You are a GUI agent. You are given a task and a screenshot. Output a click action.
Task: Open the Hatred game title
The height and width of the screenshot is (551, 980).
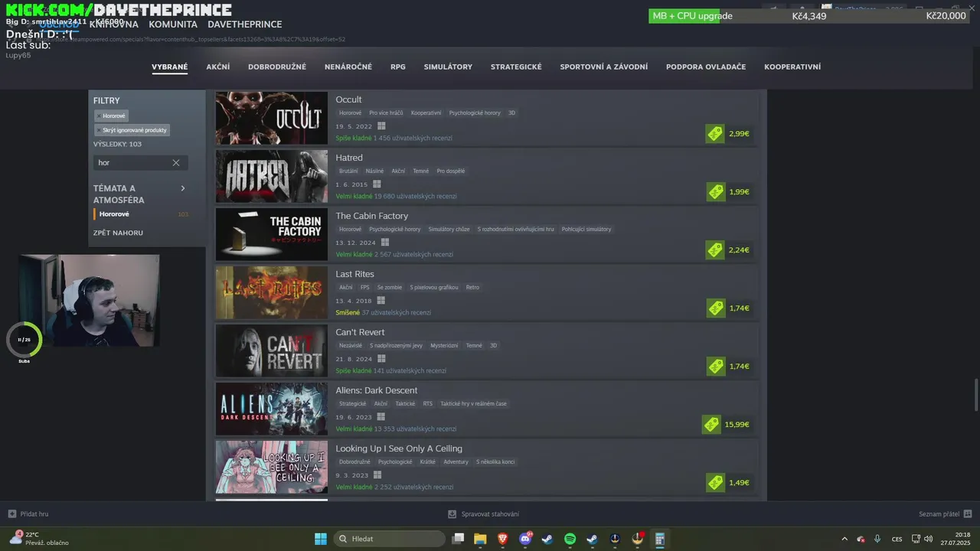[x=349, y=158]
